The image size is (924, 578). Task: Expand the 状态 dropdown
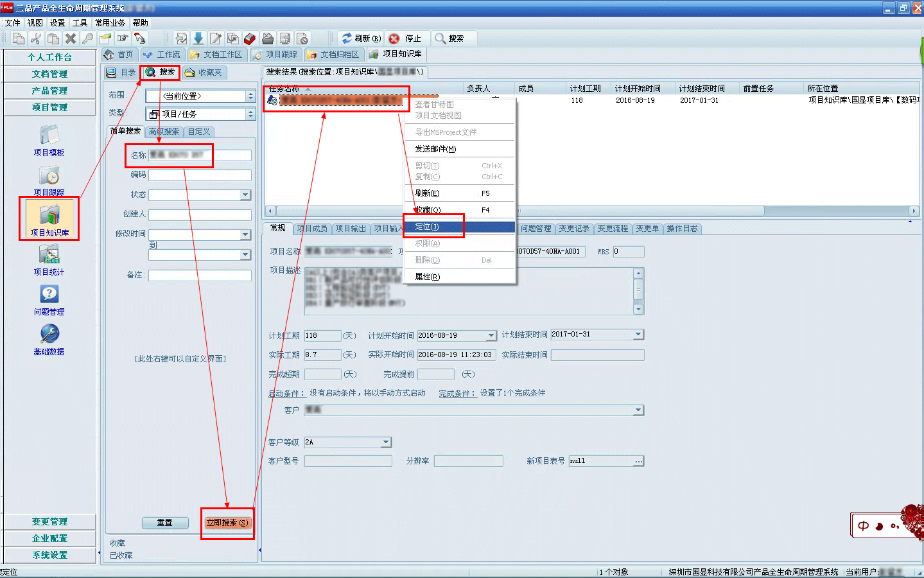[x=245, y=195]
